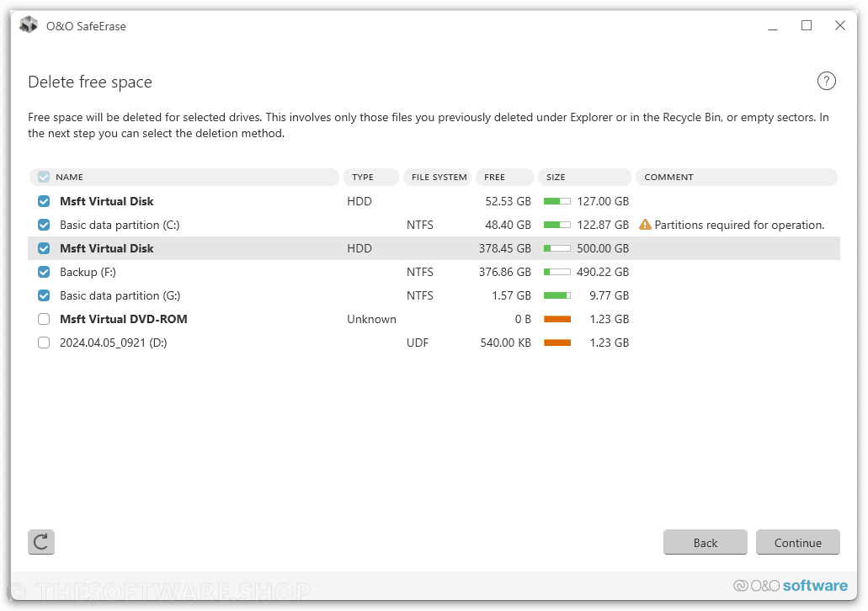Click usage bar of 122.87 GB C: partition
Screen dimensions: 868x611
(x=556, y=225)
